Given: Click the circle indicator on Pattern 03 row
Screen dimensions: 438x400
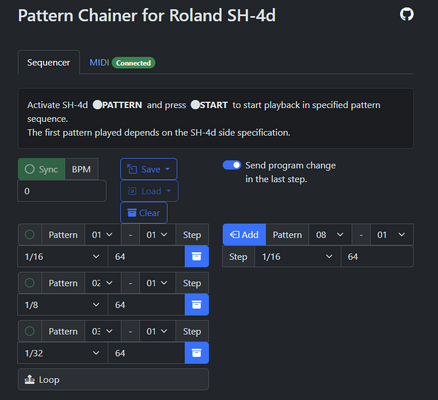Looking at the screenshot, I should click(30, 331).
